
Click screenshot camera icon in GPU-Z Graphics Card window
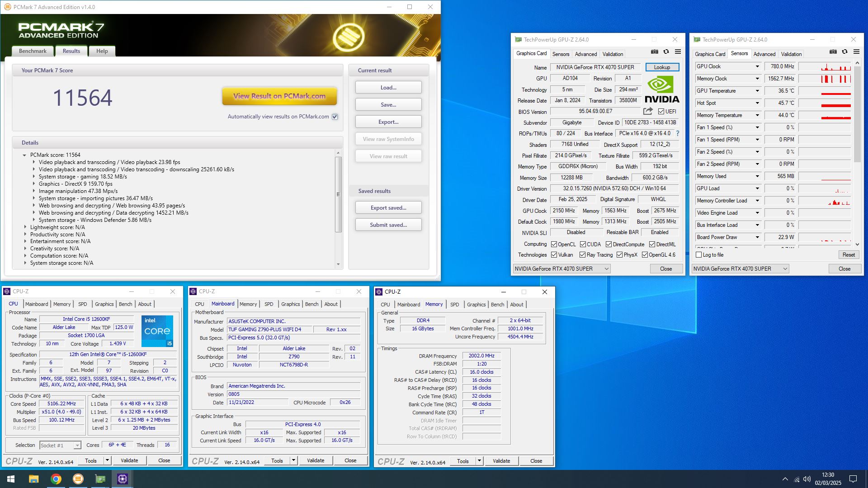(654, 52)
